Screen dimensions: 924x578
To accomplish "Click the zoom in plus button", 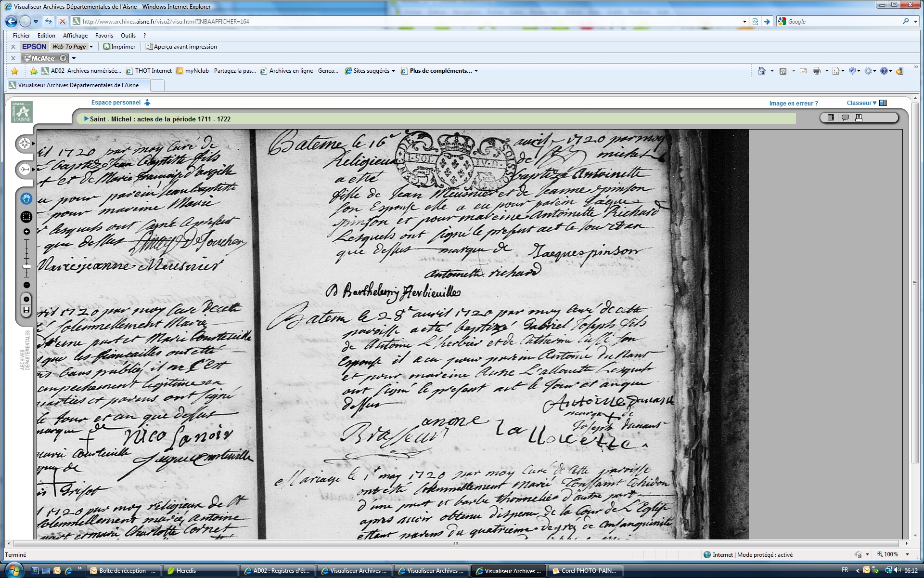I will (x=26, y=232).
